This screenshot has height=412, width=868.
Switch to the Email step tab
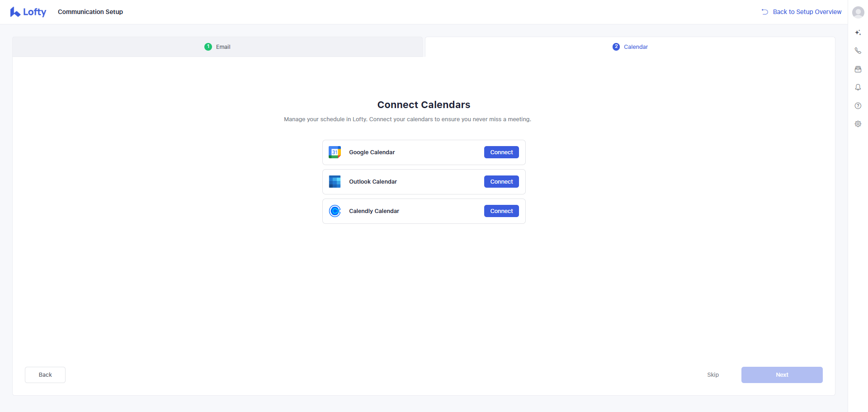coord(217,47)
